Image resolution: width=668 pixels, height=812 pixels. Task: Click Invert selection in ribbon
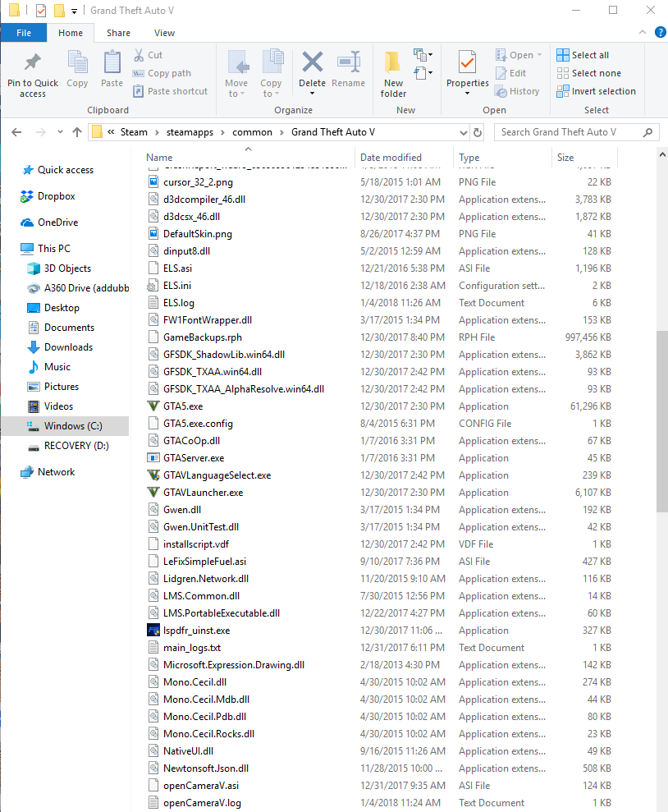coord(596,91)
